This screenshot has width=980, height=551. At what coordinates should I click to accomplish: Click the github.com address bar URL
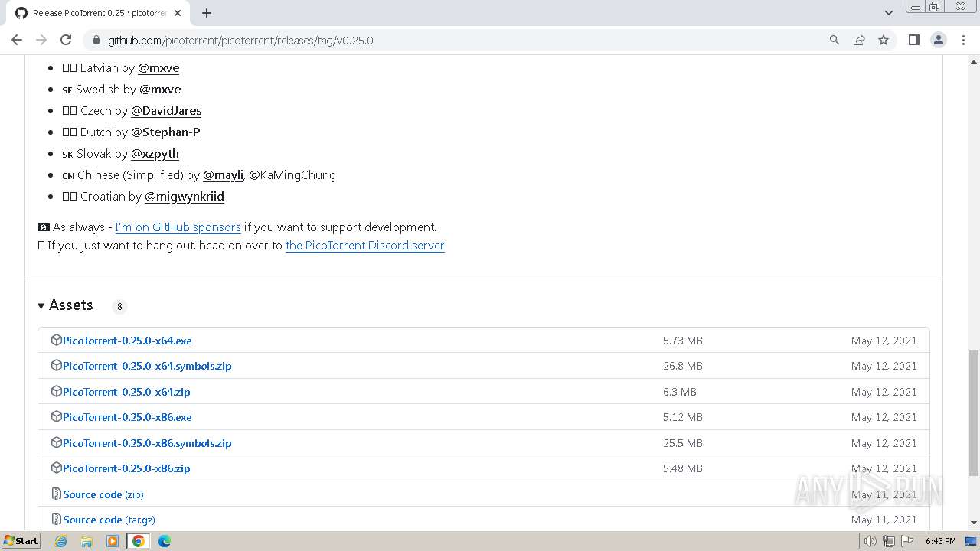(240, 40)
